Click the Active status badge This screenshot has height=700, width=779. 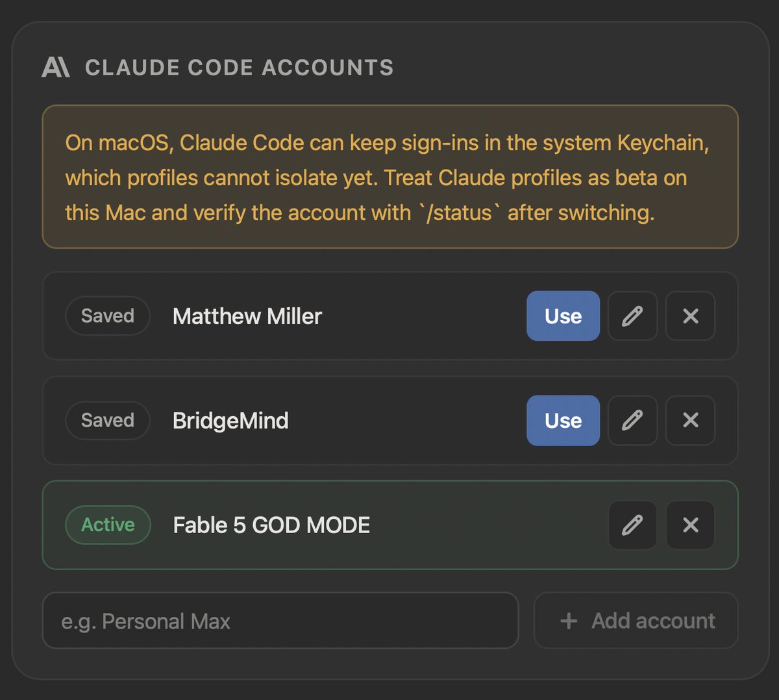click(108, 525)
